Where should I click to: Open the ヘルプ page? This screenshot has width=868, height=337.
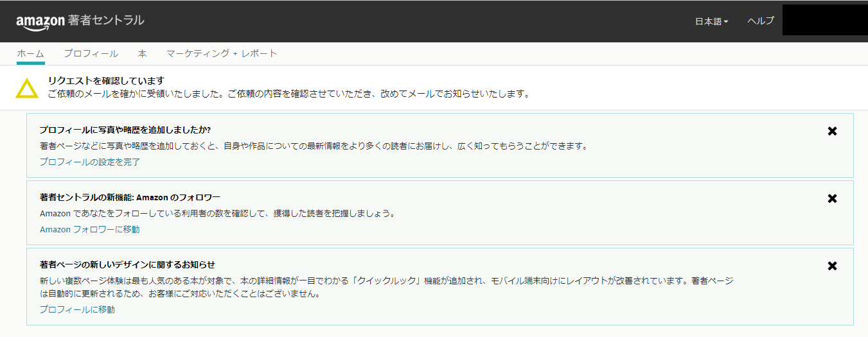pos(761,21)
